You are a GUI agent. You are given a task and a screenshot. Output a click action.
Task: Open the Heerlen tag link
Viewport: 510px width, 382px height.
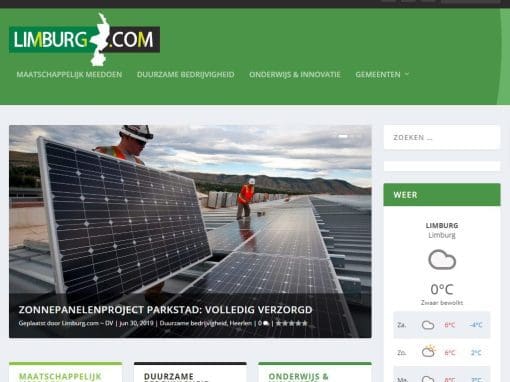click(241, 323)
